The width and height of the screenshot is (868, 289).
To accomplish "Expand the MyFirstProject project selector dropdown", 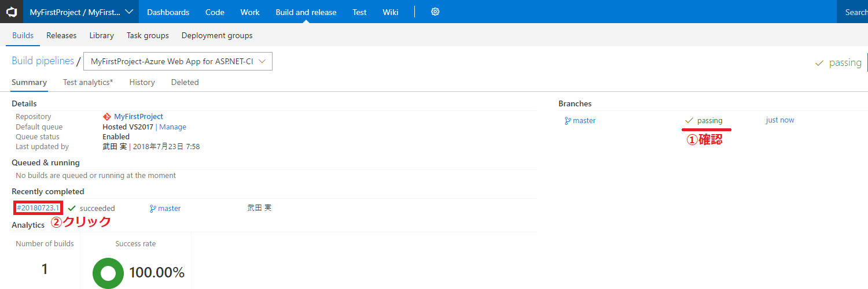I will click(81, 12).
